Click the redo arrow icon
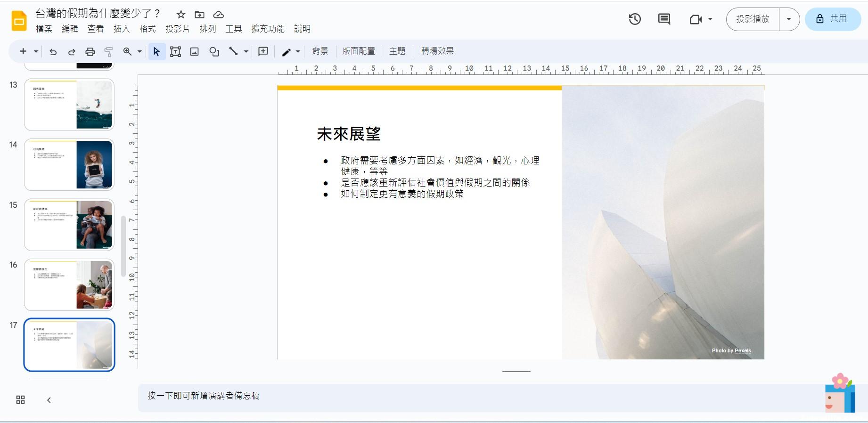 (x=72, y=51)
